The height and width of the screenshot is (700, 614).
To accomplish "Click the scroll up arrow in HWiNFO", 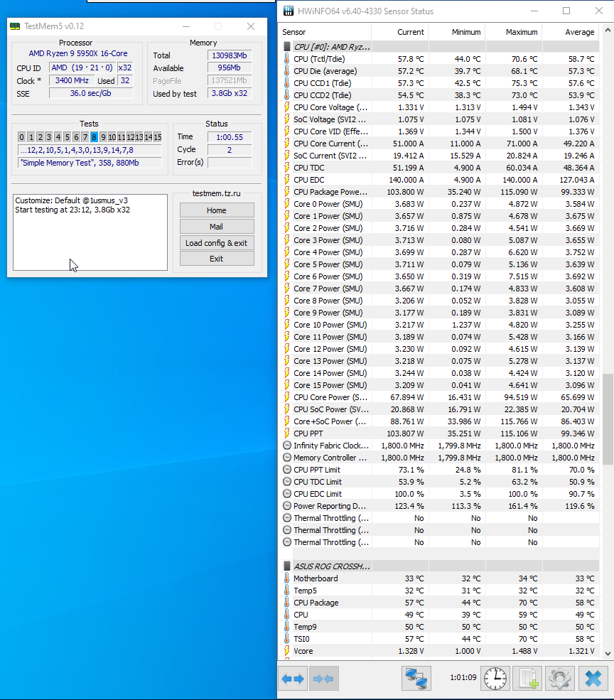I will coord(608,31).
